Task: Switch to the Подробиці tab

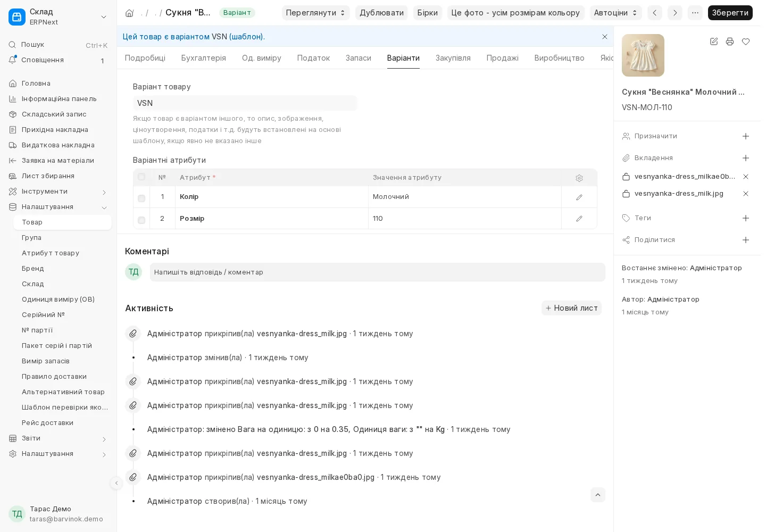Action: [x=145, y=58]
